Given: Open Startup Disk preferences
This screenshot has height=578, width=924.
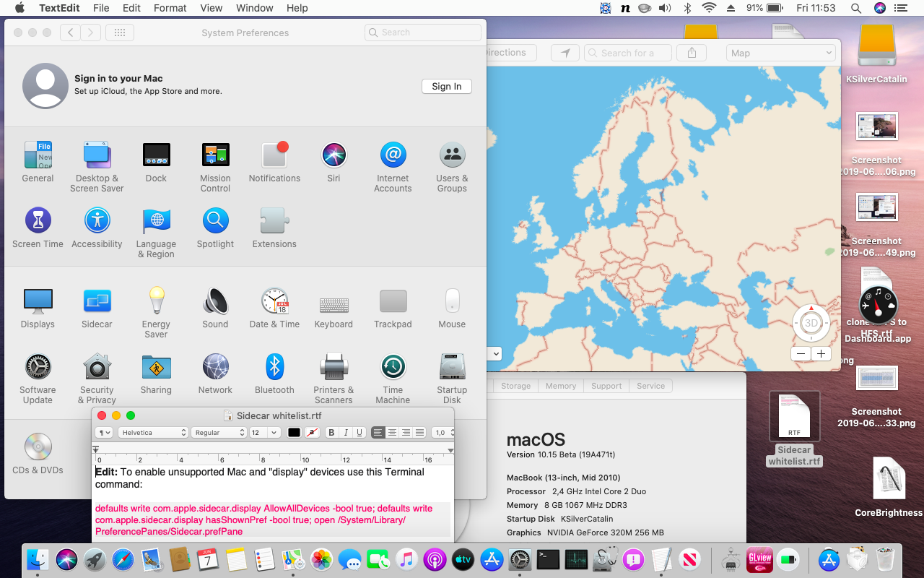Looking at the screenshot, I should 452,379.
